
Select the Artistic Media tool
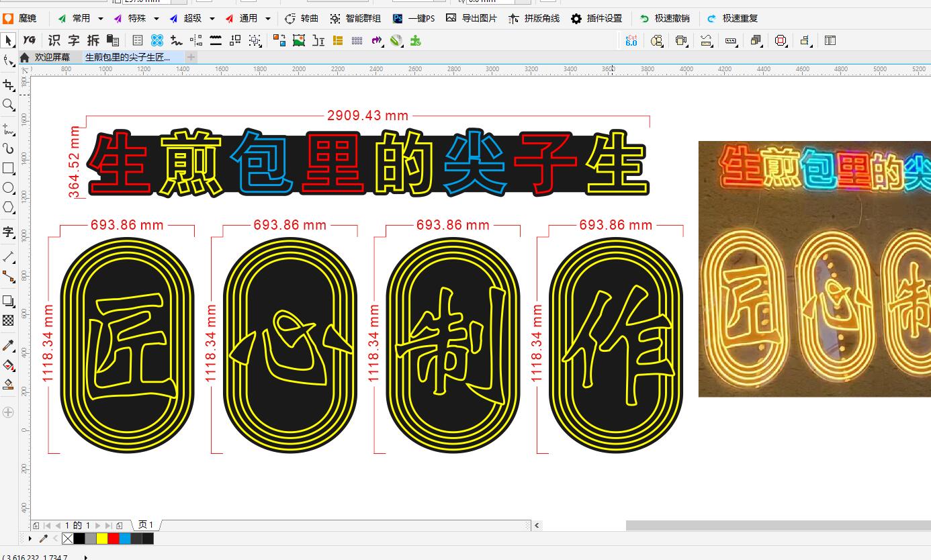(8, 148)
